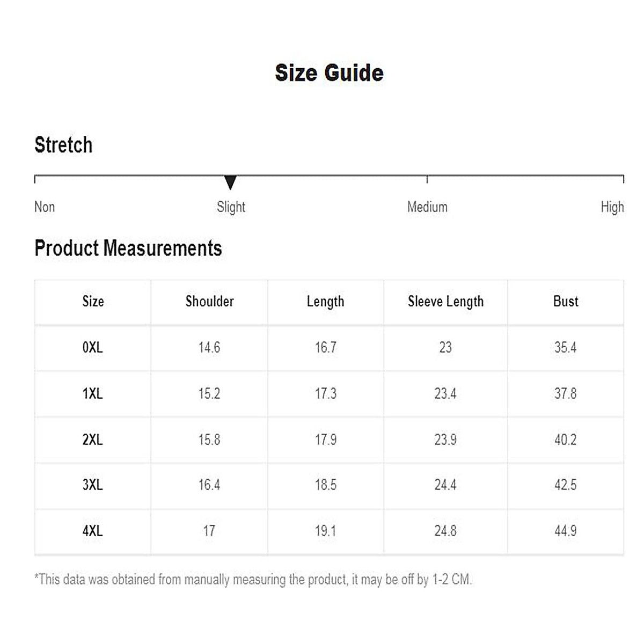Select the 1XL size row label
644x644 pixels.
(92, 394)
